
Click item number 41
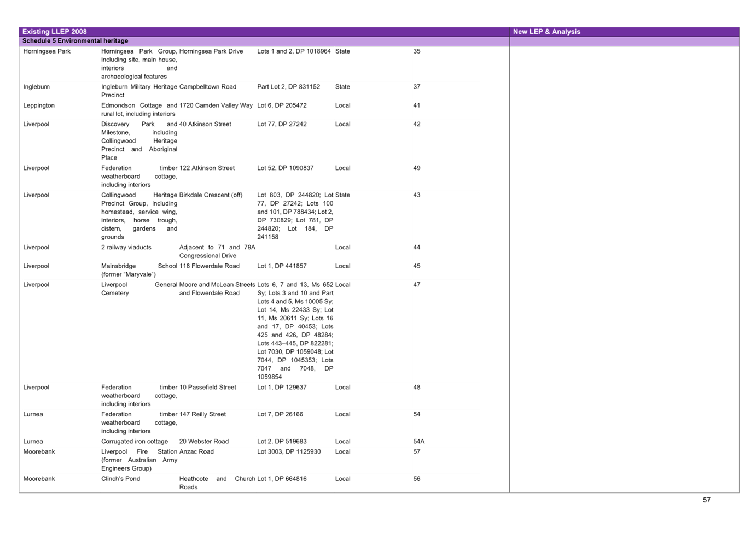coord(417,105)
